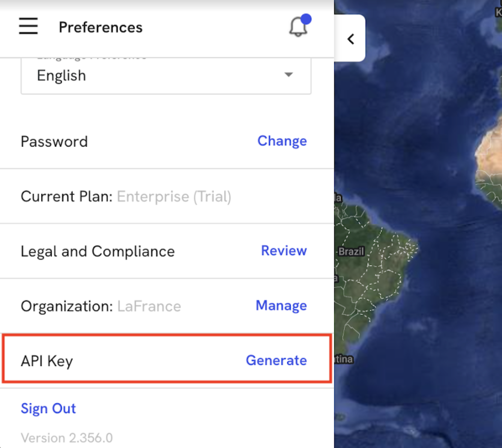Viewport: 502px width, 448px height.
Task: Click the Password row label
Action: (54, 142)
